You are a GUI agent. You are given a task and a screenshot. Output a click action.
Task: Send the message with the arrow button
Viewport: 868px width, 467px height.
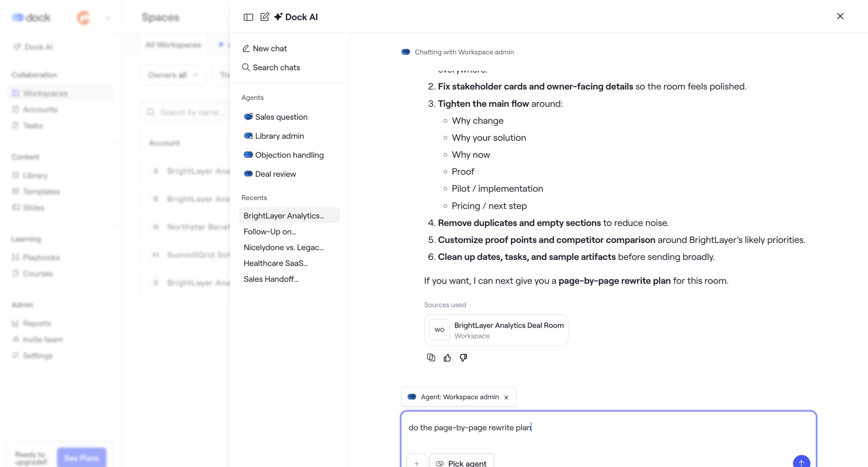[801, 462]
